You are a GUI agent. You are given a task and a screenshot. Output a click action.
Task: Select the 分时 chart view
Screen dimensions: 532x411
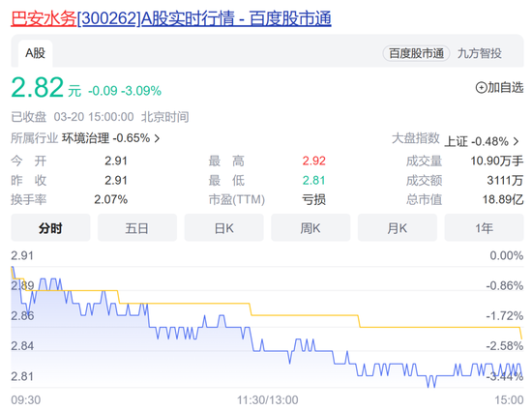coord(50,227)
